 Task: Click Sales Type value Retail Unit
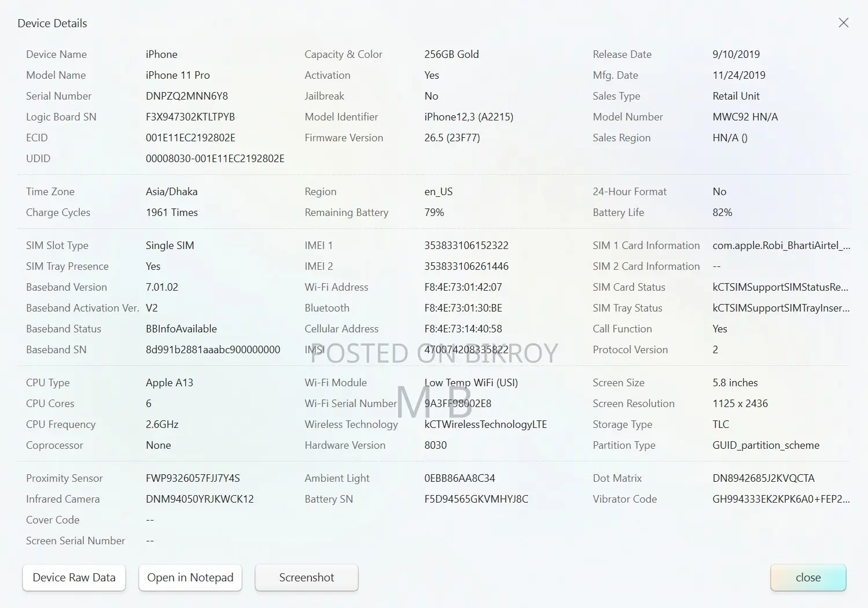[x=736, y=96]
